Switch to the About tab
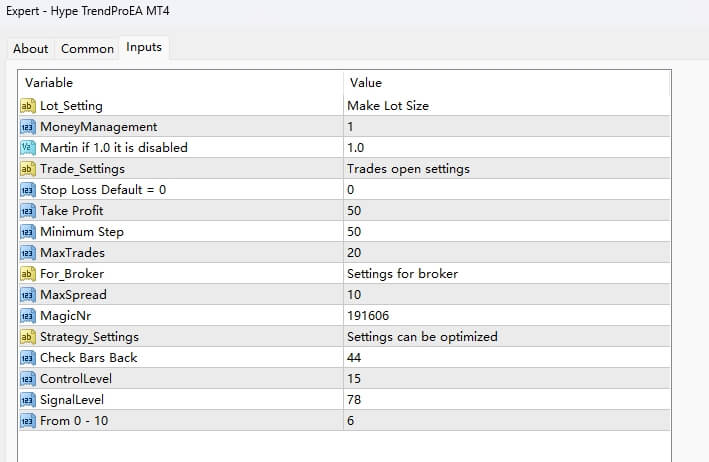The height and width of the screenshot is (462, 709). point(30,48)
